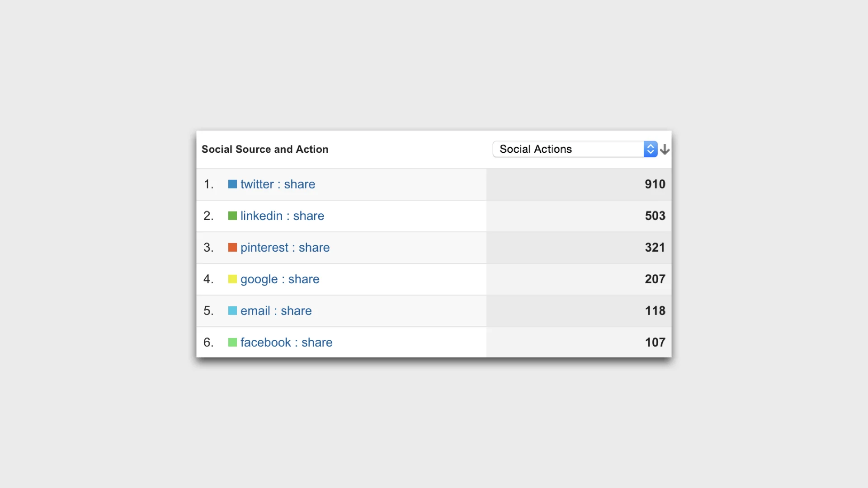
Task: Open the pinterest : share link
Action: coord(285,248)
